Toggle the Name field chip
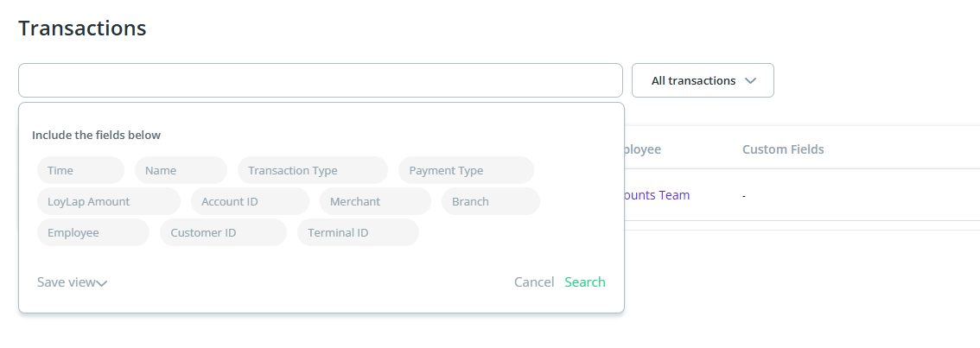The height and width of the screenshot is (348, 980). pyautogui.click(x=181, y=170)
